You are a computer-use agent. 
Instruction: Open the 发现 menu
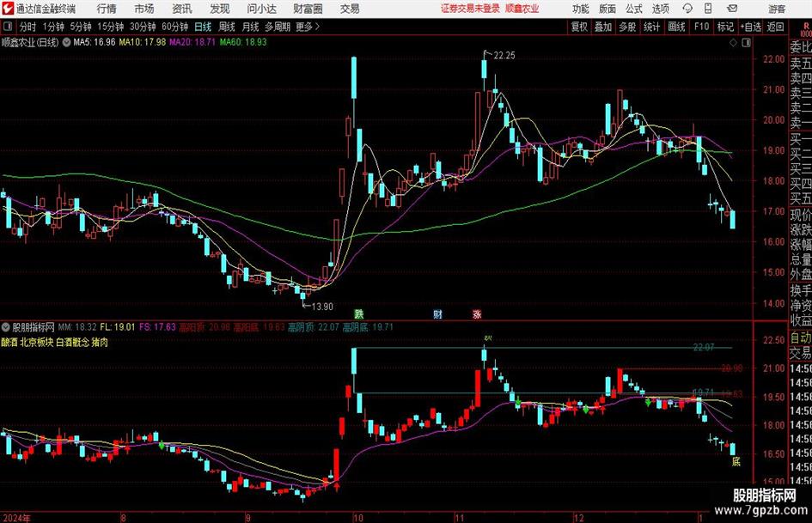click(x=220, y=9)
